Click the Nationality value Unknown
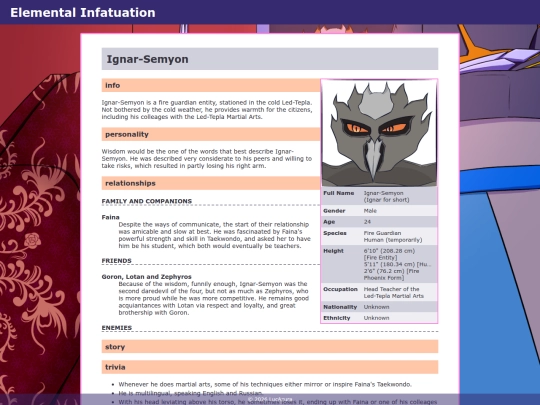 click(x=376, y=307)
